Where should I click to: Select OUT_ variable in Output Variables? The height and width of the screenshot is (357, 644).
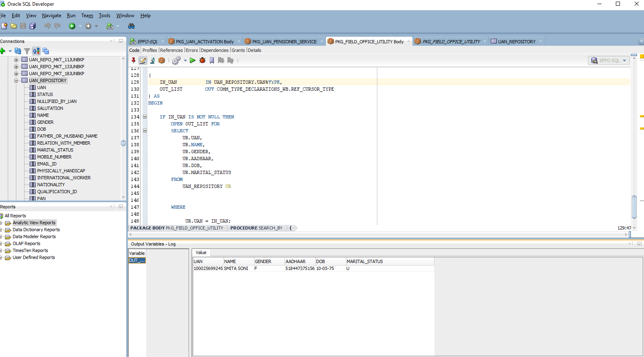click(137, 261)
